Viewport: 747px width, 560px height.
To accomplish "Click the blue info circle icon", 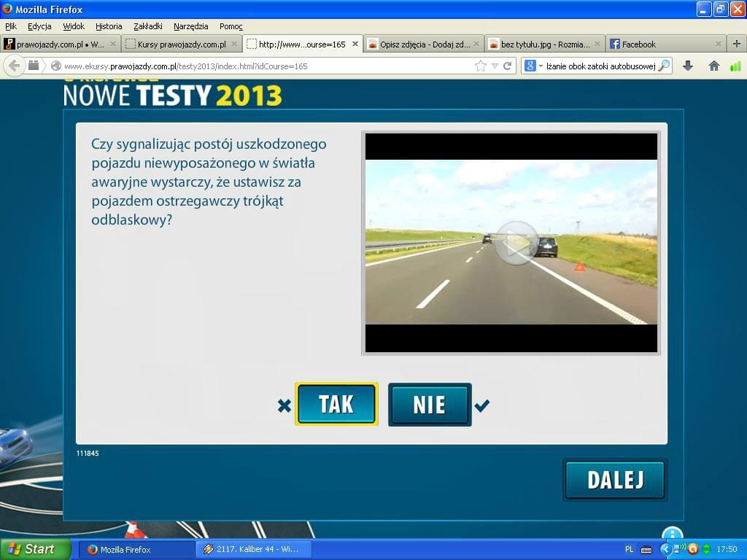I will (672, 533).
